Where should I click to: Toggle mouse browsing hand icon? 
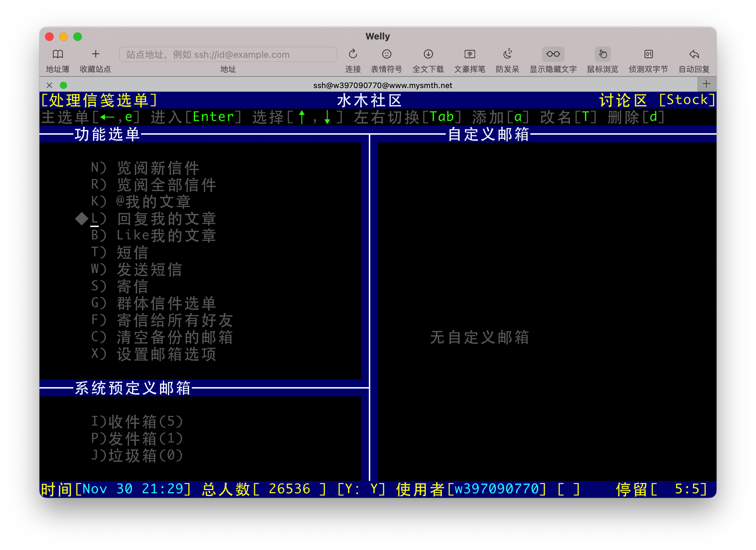pos(603,54)
